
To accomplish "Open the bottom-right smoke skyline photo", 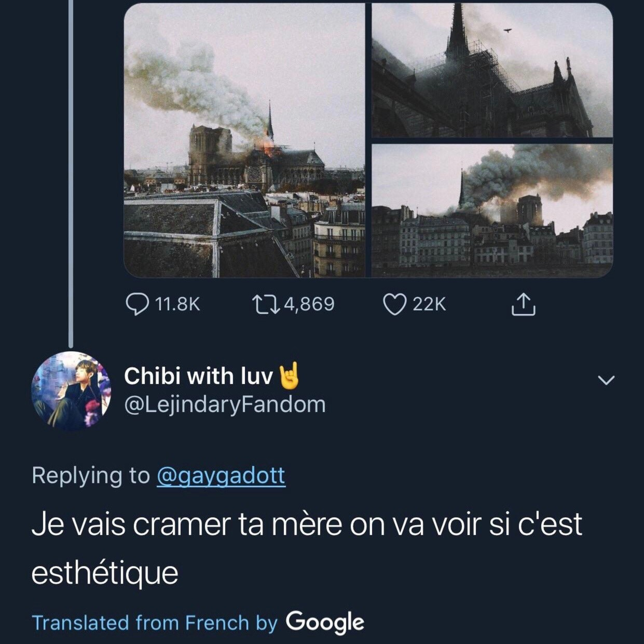I will pos(492,210).
